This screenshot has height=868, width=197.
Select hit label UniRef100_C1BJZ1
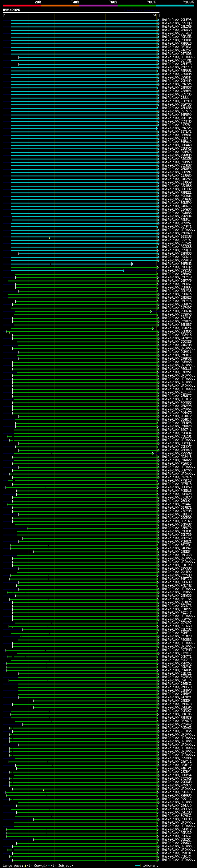click(177, 674)
